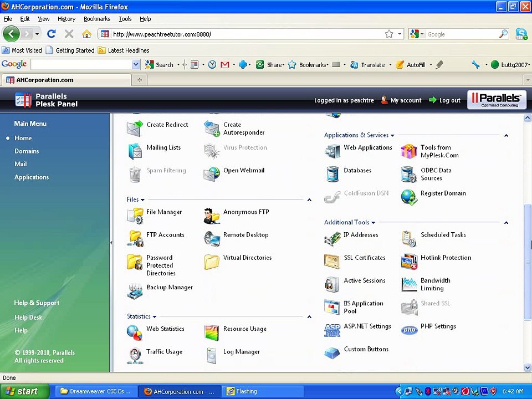Open the Active Sessions icon
The width and height of the screenshot is (532, 399).
pos(332,284)
